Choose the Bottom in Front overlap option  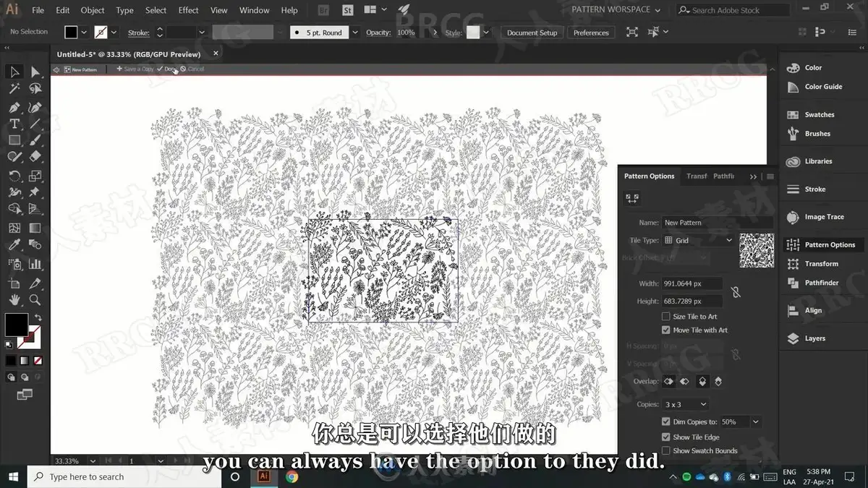[718, 381]
